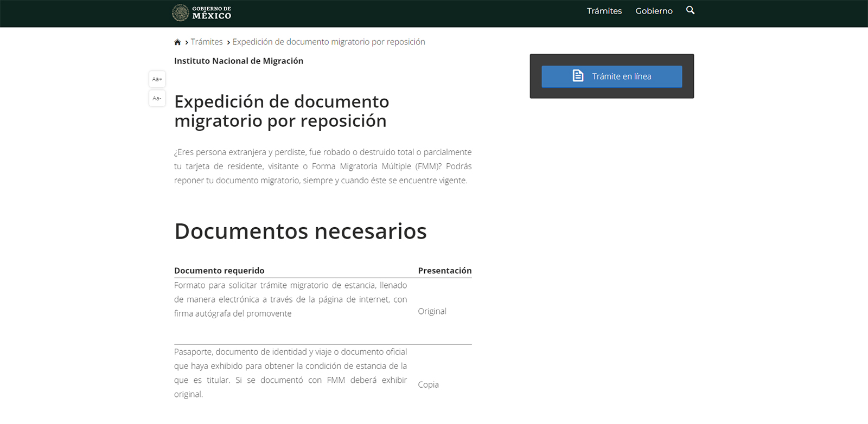Start the Trámite en línea process

(x=612, y=76)
